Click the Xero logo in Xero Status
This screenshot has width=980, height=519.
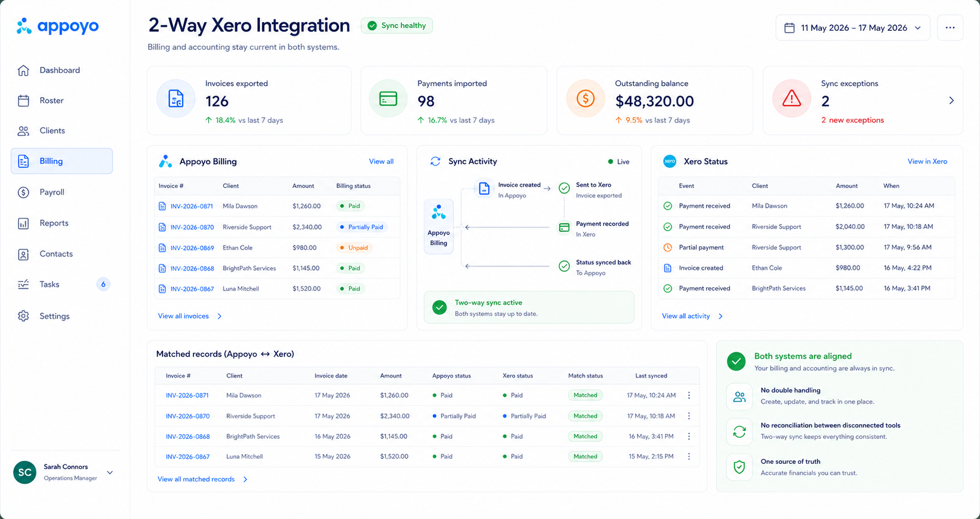pyautogui.click(x=669, y=161)
